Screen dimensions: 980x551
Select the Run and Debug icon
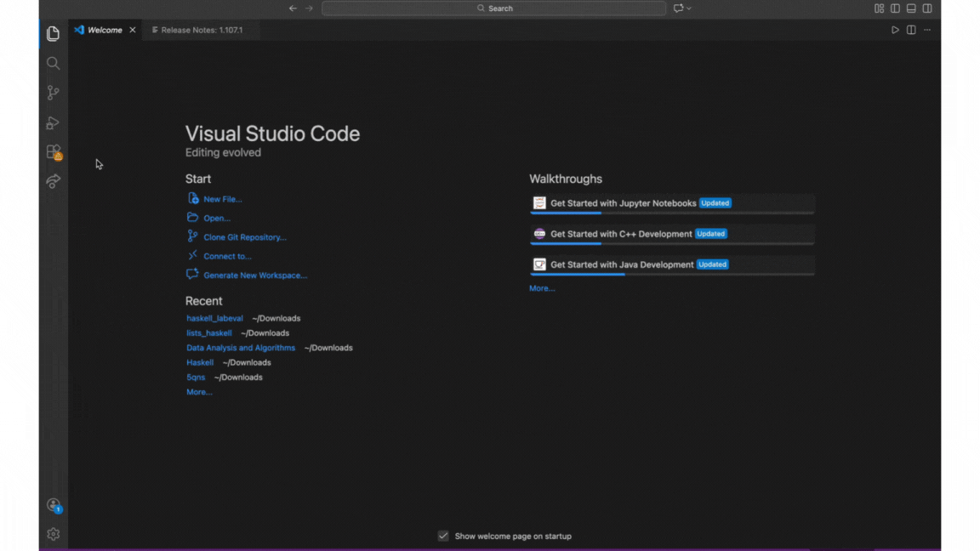[x=53, y=123]
